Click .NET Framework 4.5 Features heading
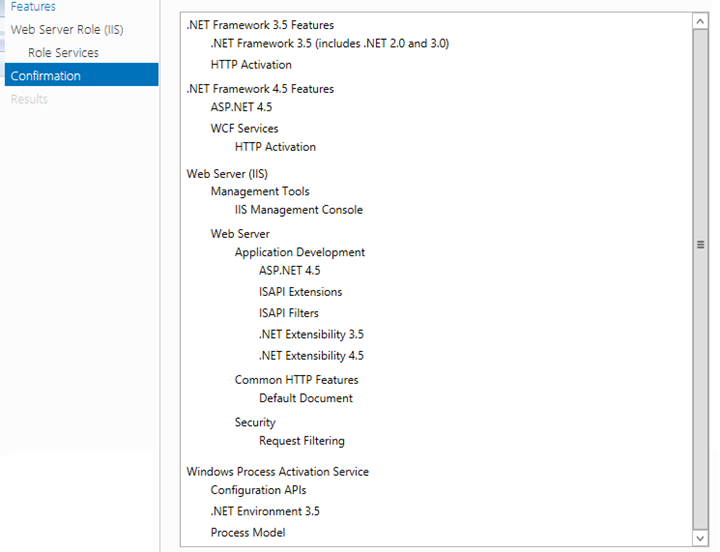 260,89
